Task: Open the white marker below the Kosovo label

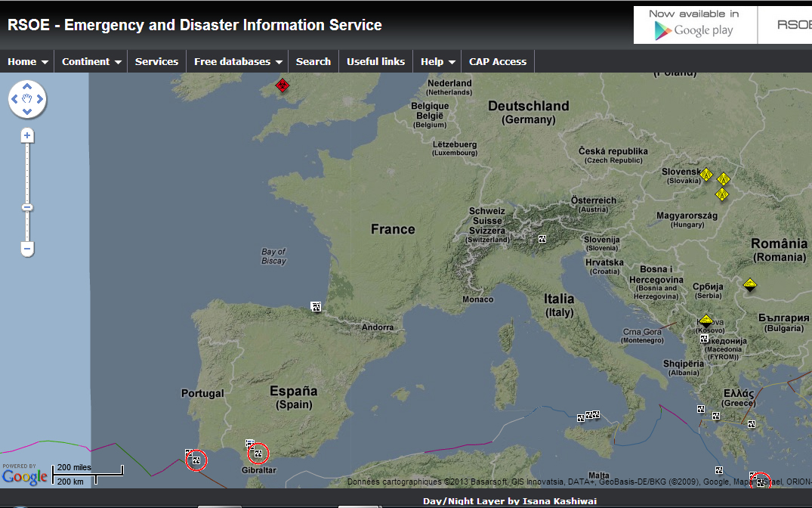Action: 704,339
